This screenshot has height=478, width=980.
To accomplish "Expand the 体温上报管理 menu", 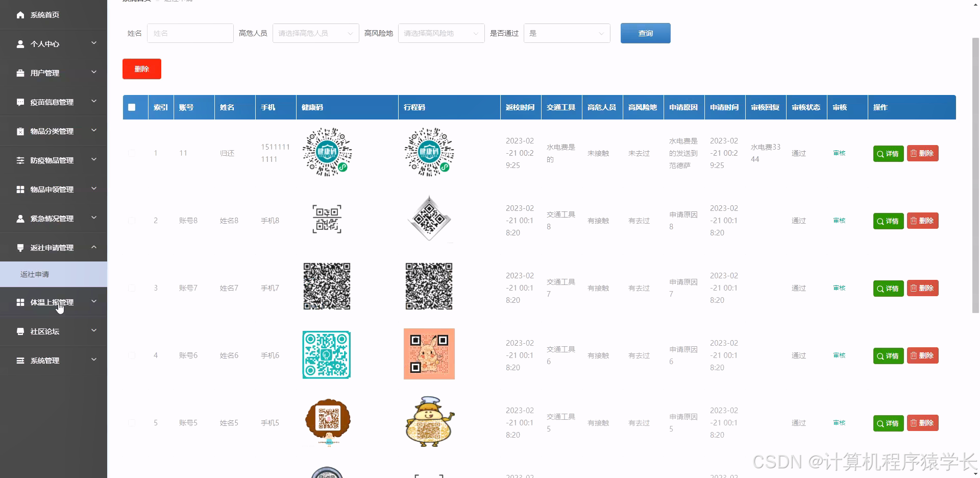I will click(54, 302).
